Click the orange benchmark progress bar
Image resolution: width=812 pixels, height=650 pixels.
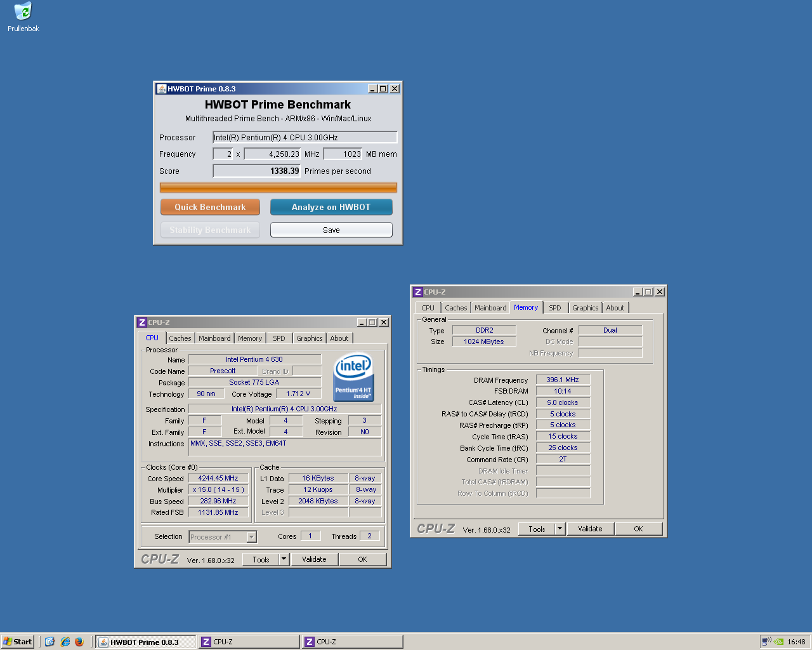click(x=278, y=187)
